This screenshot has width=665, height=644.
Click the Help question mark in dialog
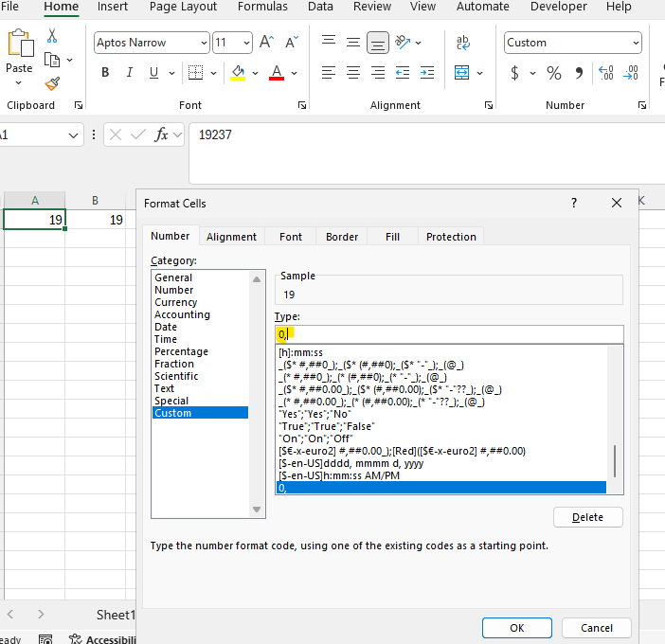pyautogui.click(x=574, y=203)
